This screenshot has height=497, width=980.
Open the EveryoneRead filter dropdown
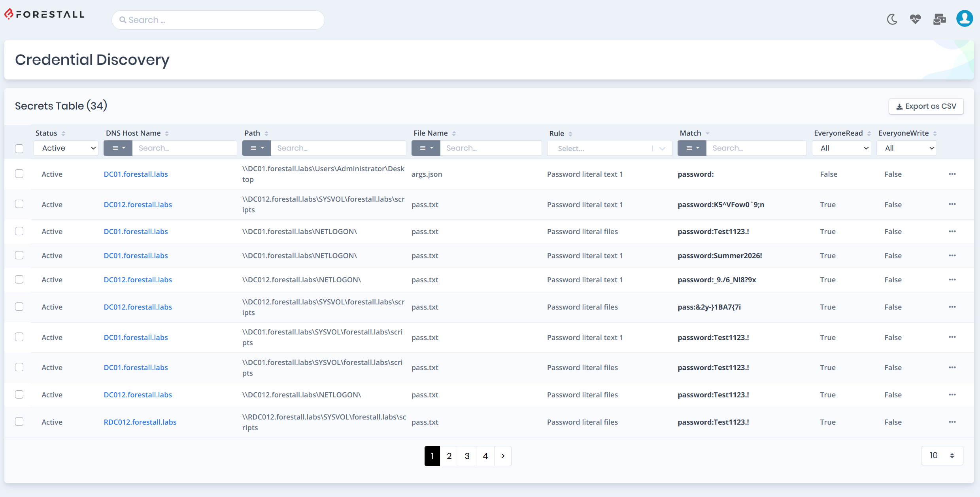point(841,148)
